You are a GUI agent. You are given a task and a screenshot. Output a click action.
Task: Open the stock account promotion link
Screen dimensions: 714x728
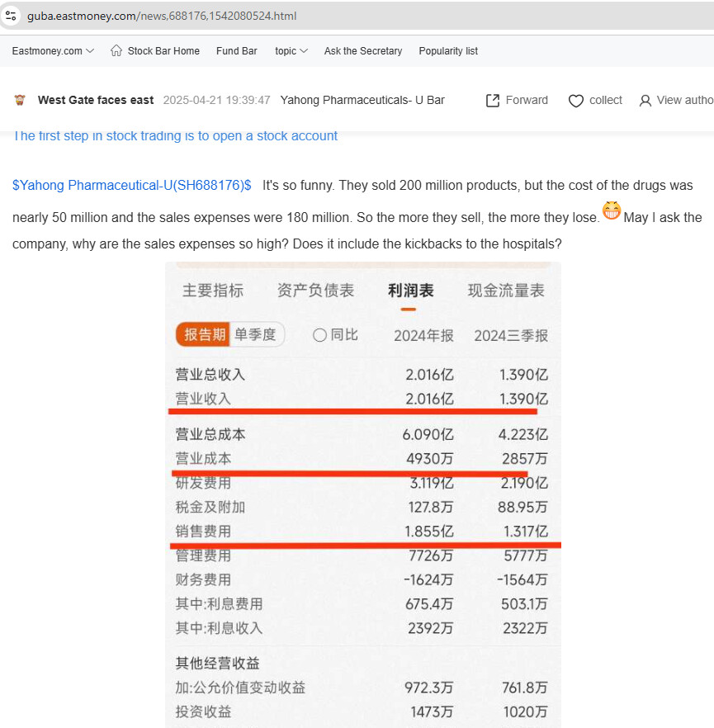click(x=176, y=135)
